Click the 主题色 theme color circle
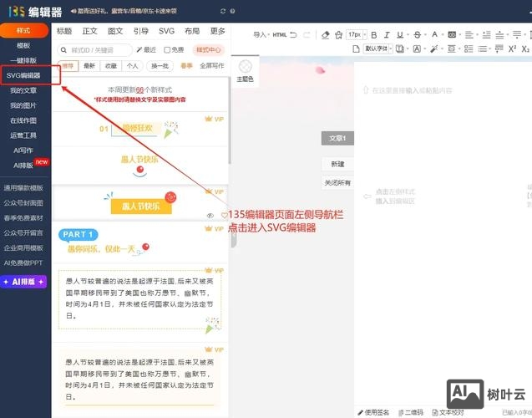This screenshot has height=418, width=532. point(245,66)
